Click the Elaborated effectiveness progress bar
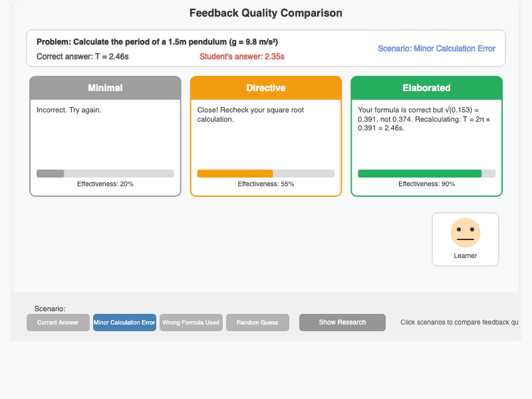This screenshot has width=532, height=399. (x=426, y=172)
